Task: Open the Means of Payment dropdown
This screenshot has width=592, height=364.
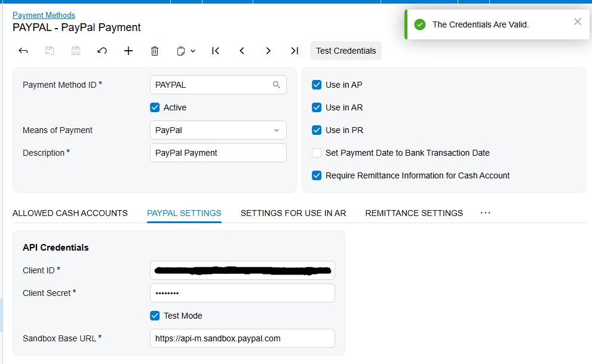Action: 218,130
